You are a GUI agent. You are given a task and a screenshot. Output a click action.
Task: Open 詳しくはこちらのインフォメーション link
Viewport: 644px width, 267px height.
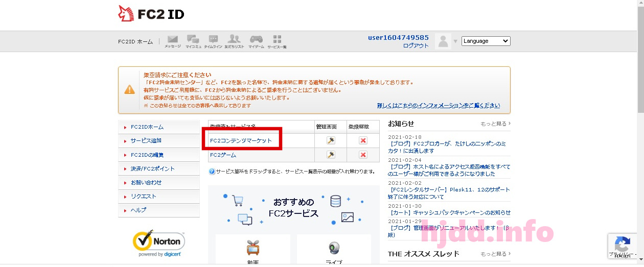click(439, 106)
